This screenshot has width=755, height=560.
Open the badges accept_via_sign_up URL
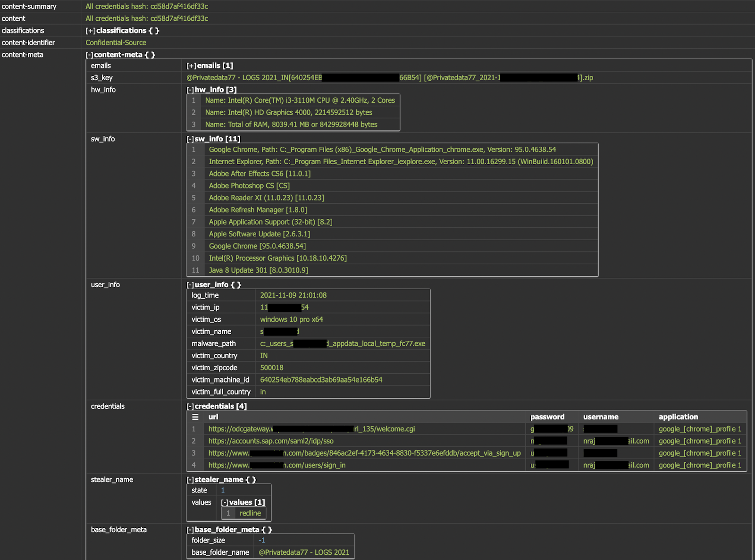pos(364,453)
